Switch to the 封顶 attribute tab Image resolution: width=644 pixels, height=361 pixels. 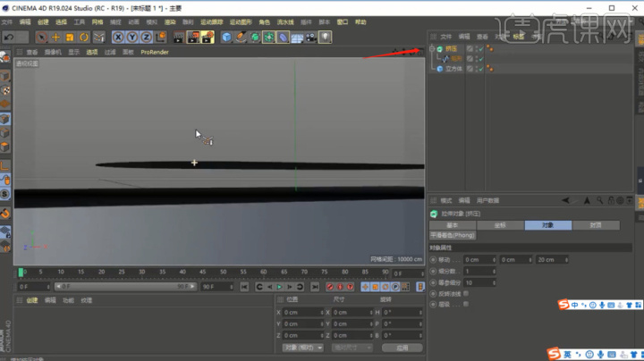pos(596,225)
